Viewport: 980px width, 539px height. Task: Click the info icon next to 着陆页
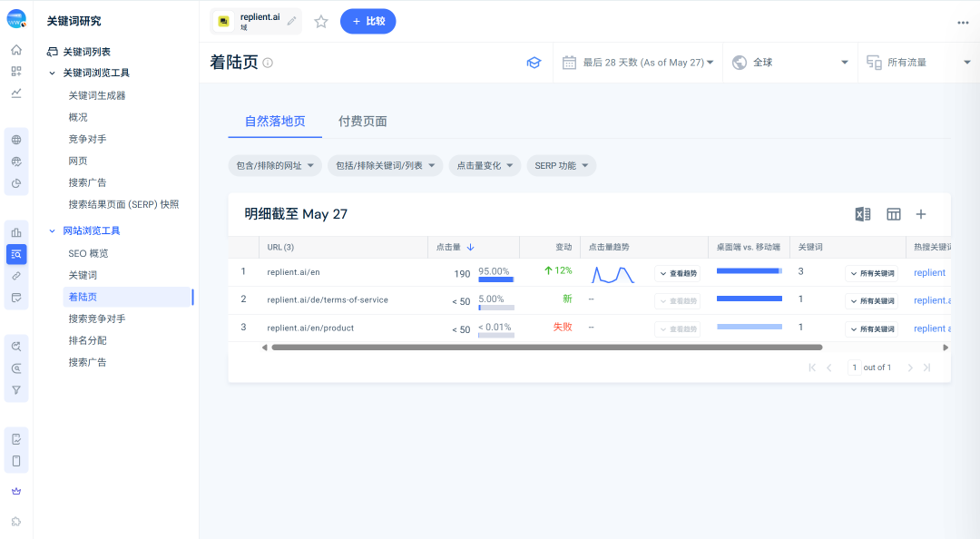coord(268,63)
